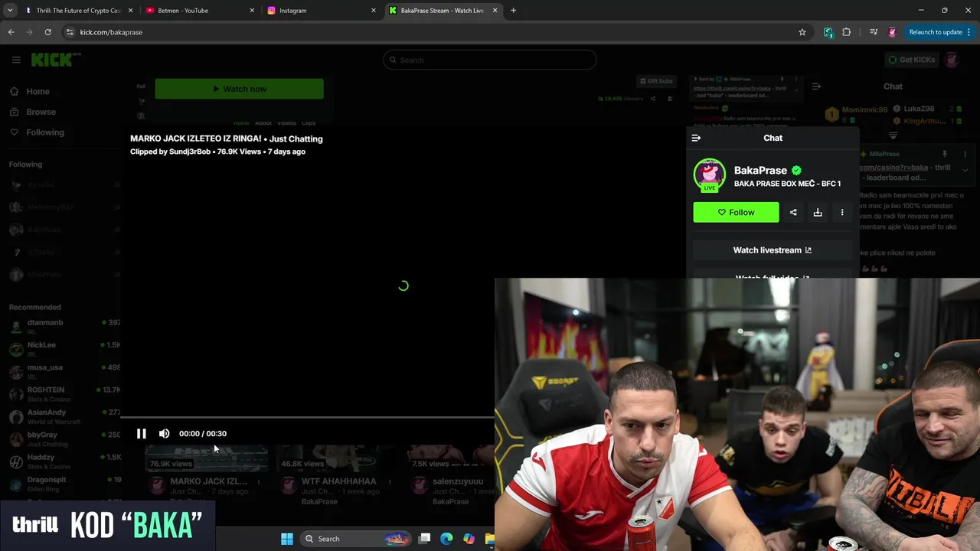Viewport: 980px width, 551px height.
Task: Click Momirovic98 in chat leaderboard
Action: coord(865,110)
